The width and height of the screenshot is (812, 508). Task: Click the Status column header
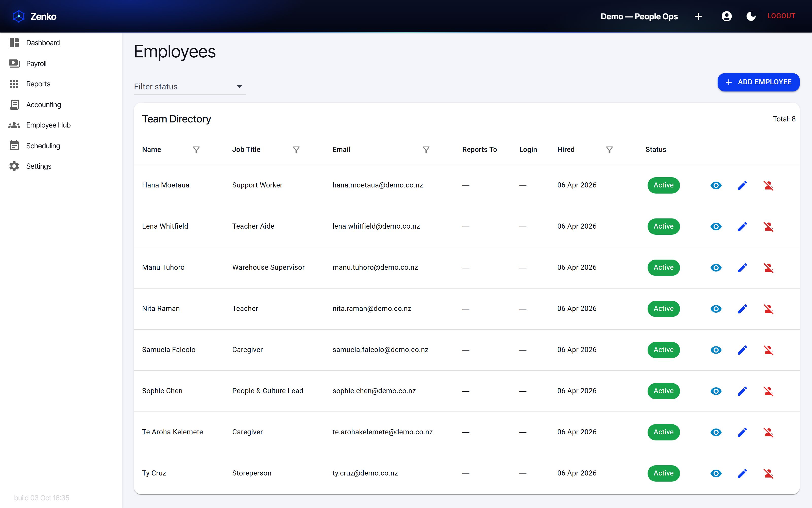(656, 150)
